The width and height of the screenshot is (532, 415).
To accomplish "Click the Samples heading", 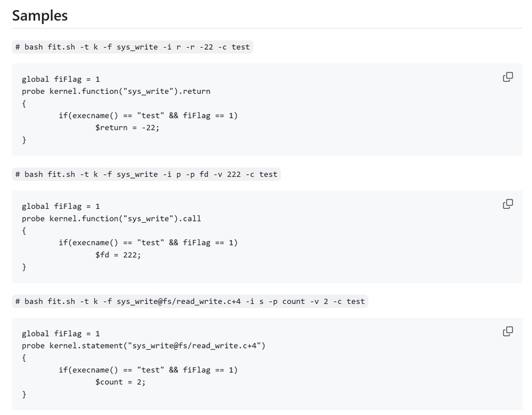I will click(40, 15).
